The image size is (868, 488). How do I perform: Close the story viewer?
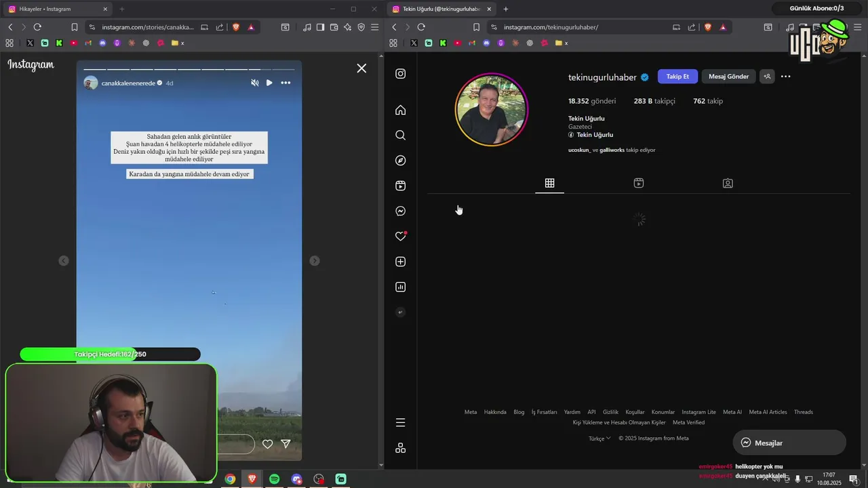(x=361, y=68)
